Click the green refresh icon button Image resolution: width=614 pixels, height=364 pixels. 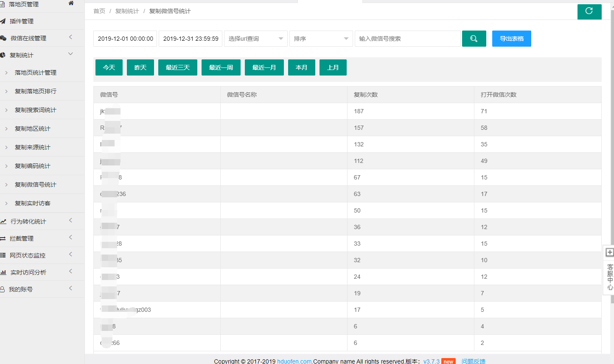click(x=589, y=11)
